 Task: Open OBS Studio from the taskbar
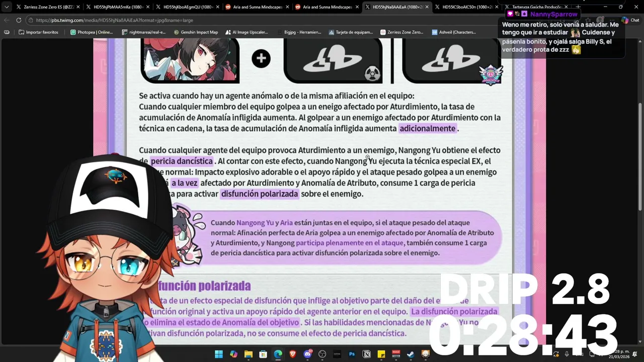323,354
